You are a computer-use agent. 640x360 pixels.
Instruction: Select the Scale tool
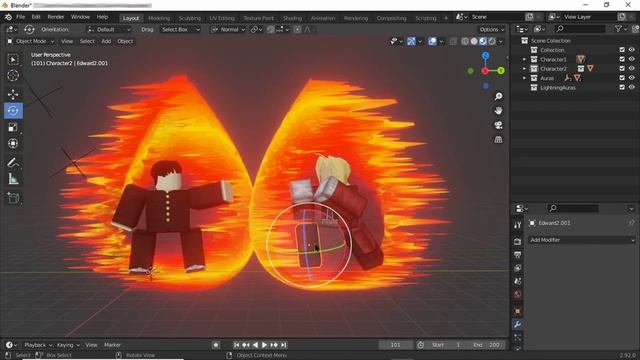coord(13,127)
